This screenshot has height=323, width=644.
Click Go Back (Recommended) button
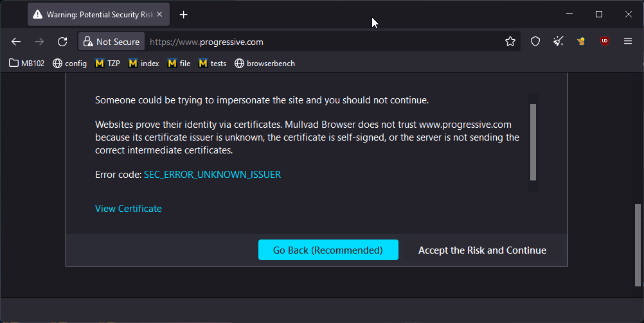pyautogui.click(x=328, y=250)
